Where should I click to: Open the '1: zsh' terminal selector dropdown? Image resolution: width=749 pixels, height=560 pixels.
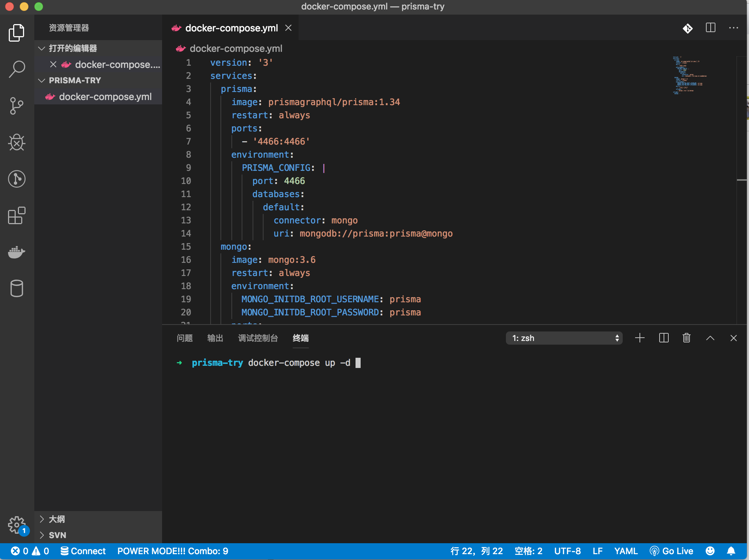point(564,338)
